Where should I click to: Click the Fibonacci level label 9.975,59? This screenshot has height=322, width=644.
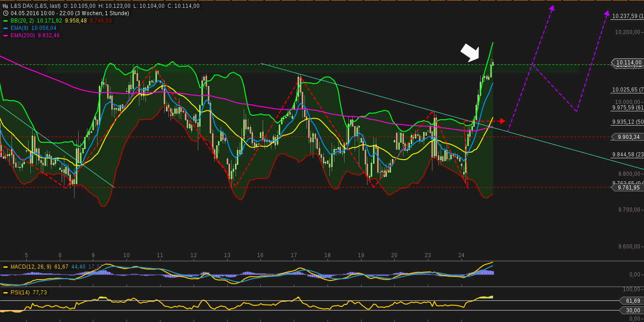click(x=627, y=108)
